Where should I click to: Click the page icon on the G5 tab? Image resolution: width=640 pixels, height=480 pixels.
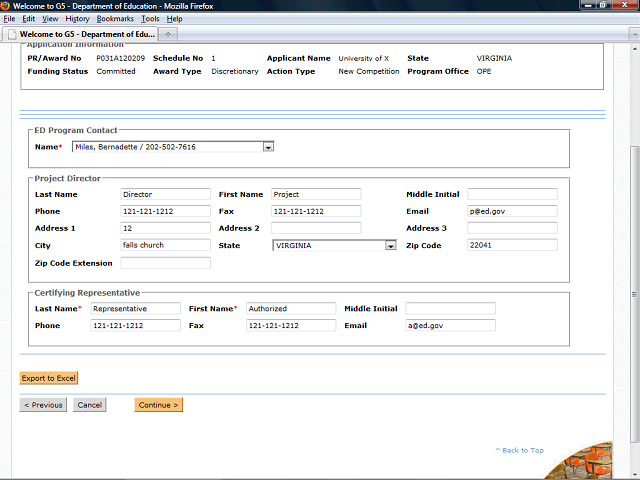tap(11, 34)
